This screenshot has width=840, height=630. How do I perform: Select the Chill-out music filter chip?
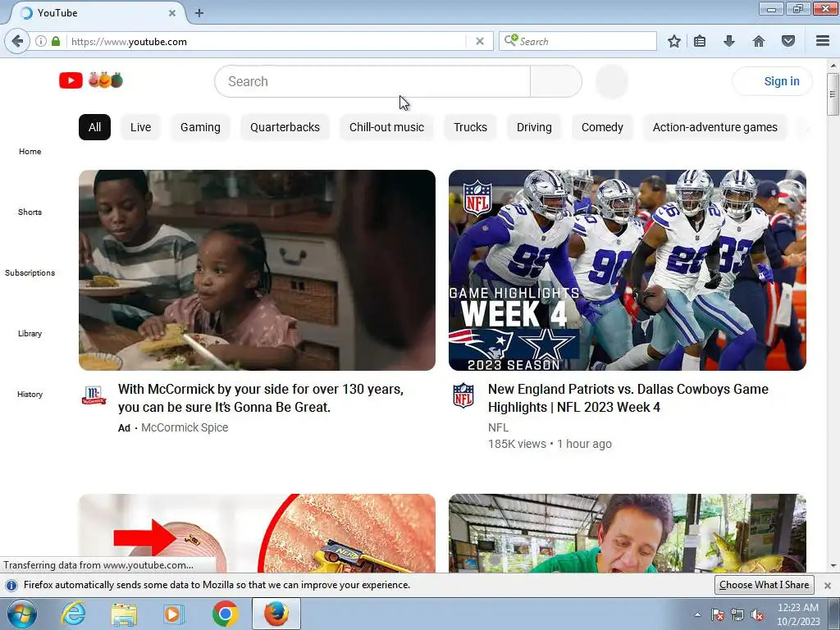point(387,127)
